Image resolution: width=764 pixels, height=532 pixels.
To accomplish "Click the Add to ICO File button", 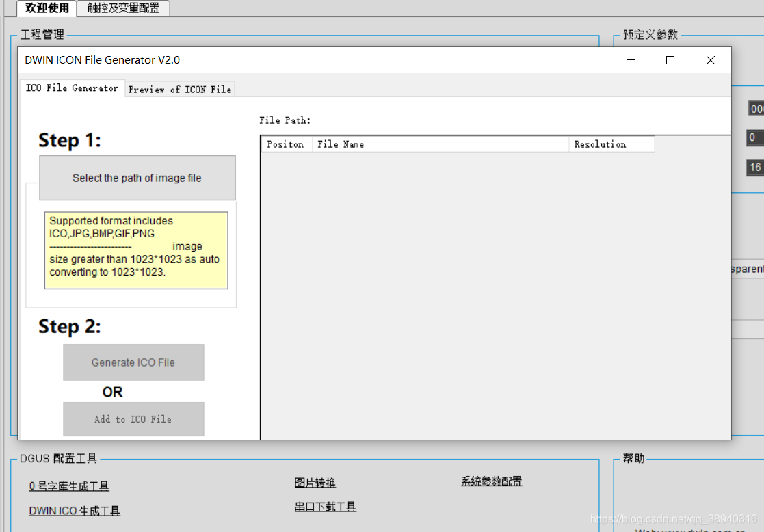I will tap(133, 419).
